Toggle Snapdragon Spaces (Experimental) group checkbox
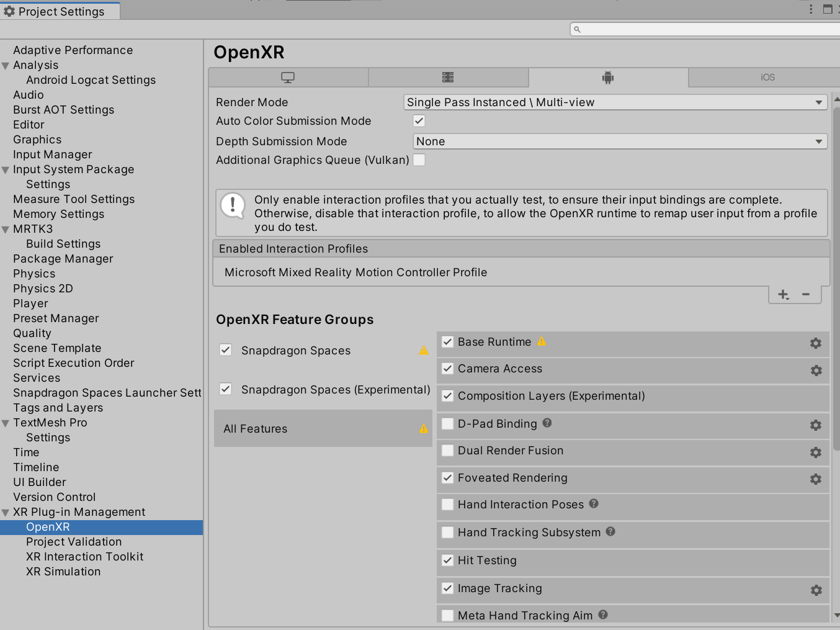The image size is (840, 630). (226, 389)
